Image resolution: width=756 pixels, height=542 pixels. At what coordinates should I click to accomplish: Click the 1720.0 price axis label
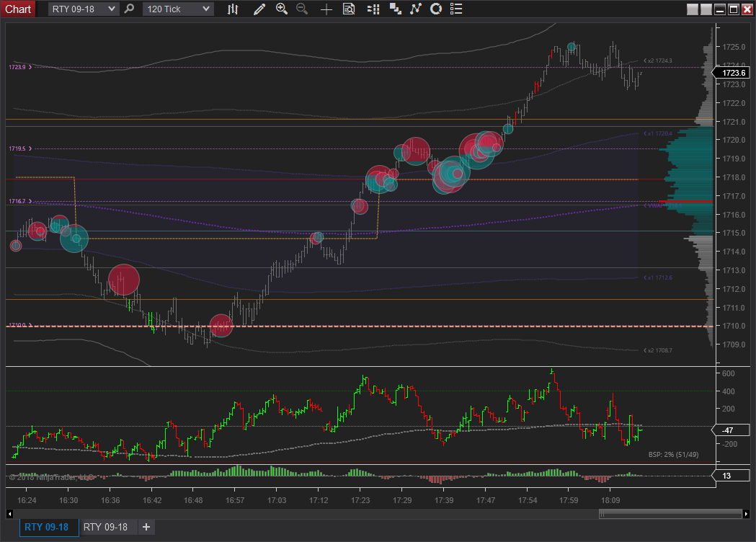tap(734, 140)
